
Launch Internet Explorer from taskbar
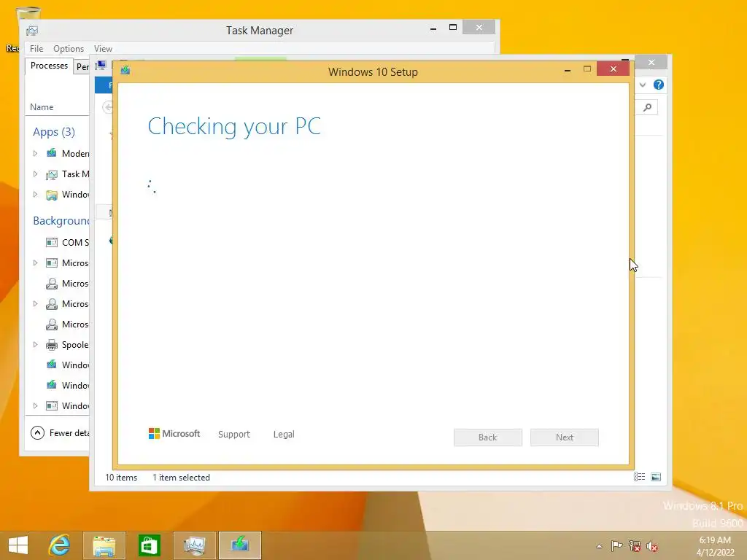click(x=60, y=545)
